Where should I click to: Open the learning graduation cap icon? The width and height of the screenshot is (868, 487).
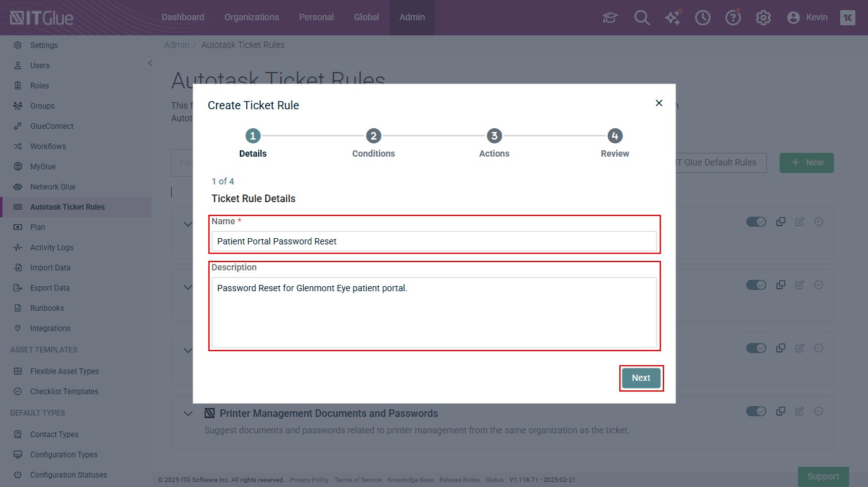[610, 18]
